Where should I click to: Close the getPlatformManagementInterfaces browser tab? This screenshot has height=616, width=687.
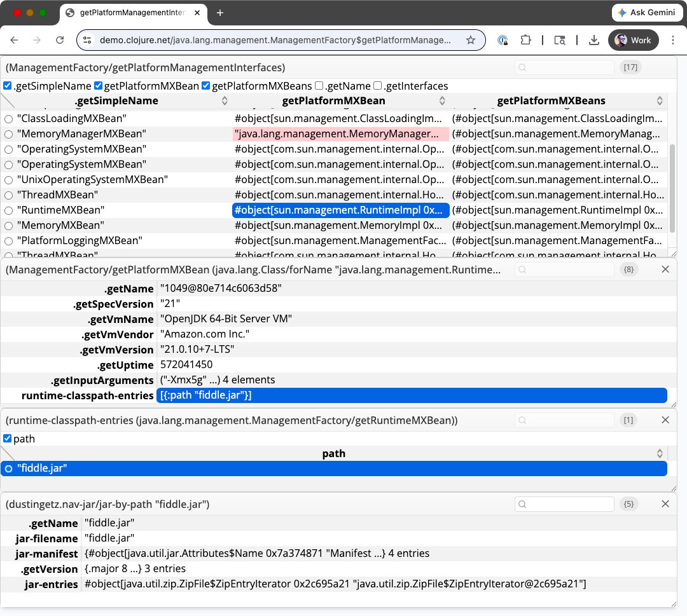(x=197, y=13)
